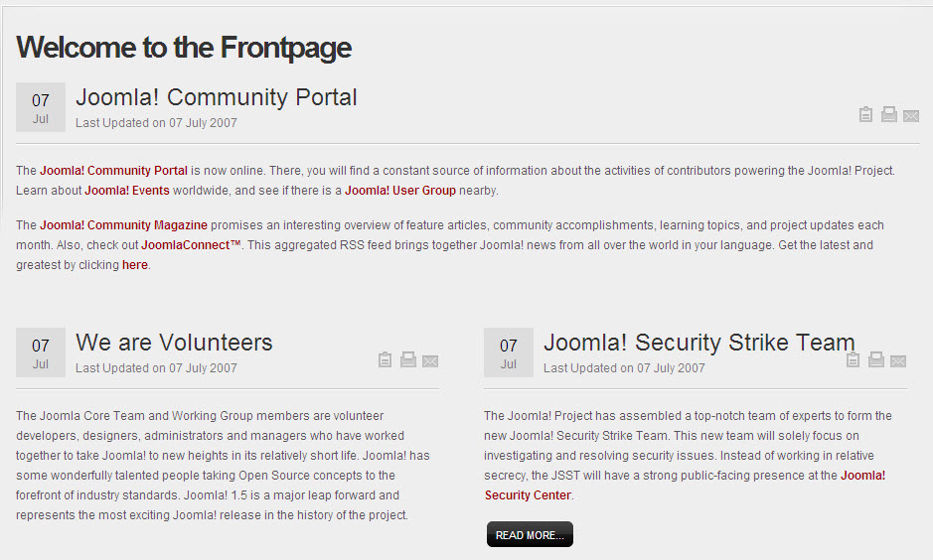Image resolution: width=933 pixels, height=560 pixels.
Task: Email the We are Volunteers article
Action: point(430,361)
